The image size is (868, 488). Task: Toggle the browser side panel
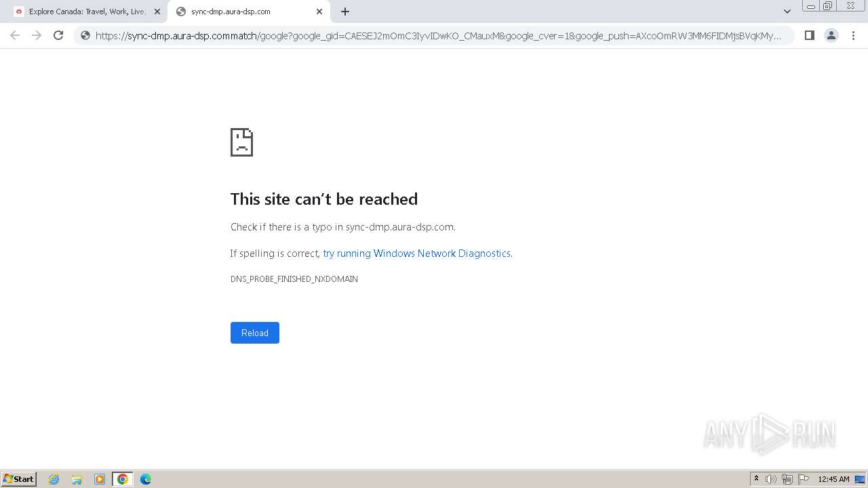pyautogui.click(x=810, y=35)
